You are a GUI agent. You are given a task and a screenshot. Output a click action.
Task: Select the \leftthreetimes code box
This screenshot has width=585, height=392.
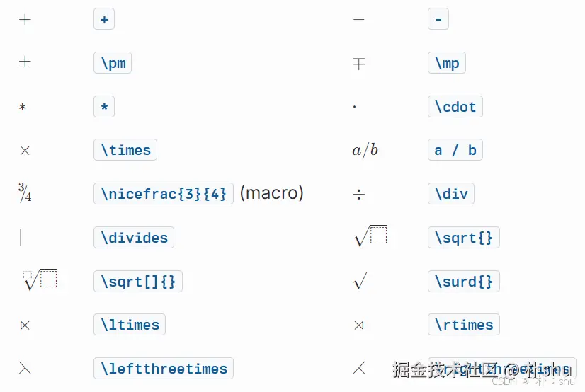pos(164,369)
